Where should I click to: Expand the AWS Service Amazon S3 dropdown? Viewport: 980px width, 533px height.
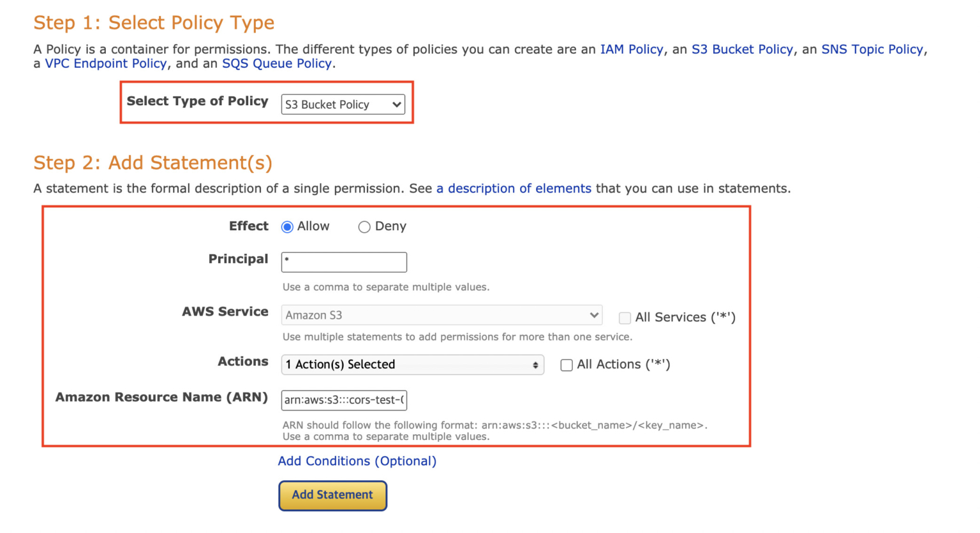click(x=442, y=315)
